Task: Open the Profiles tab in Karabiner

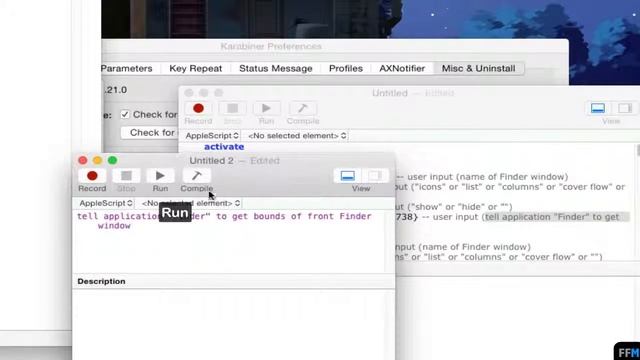Action: [346, 69]
